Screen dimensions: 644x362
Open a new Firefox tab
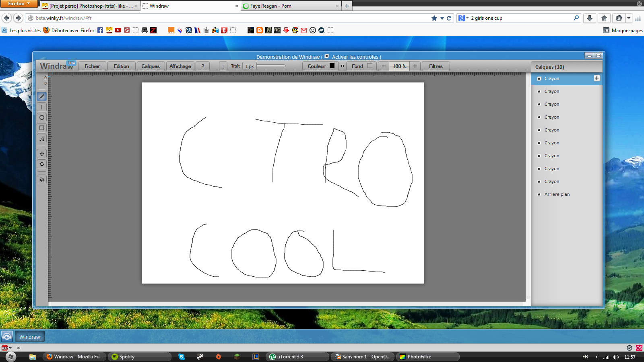point(347,6)
